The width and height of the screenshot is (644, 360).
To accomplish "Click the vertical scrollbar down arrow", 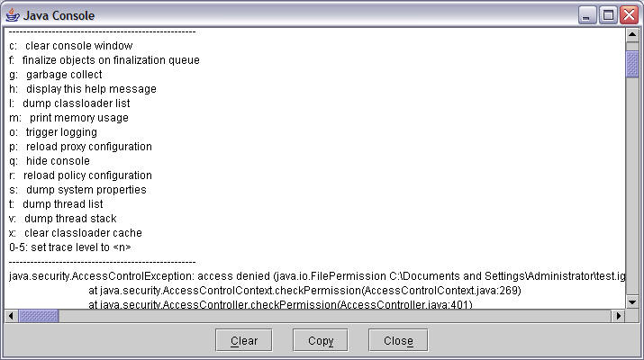I will tap(632, 301).
